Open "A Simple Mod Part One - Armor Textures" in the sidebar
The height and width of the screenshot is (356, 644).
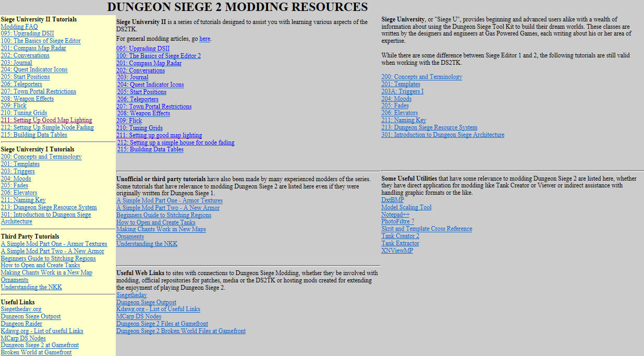click(x=54, y=244)
